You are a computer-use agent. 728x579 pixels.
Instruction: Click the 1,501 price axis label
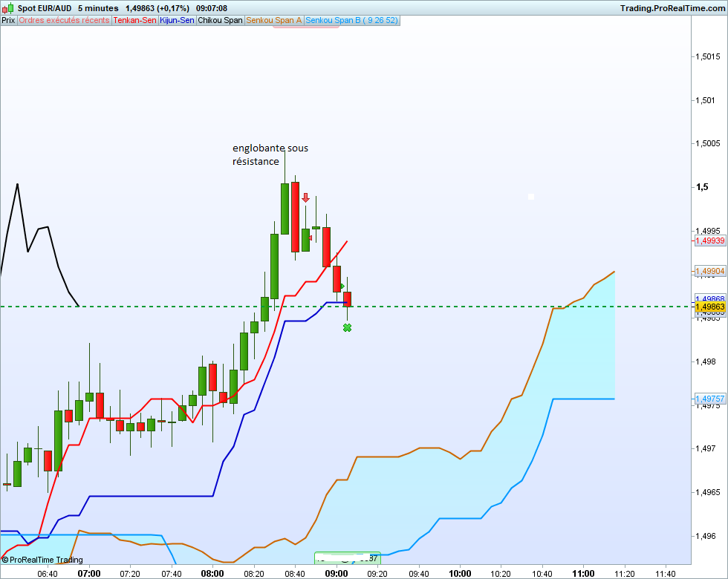705,100
